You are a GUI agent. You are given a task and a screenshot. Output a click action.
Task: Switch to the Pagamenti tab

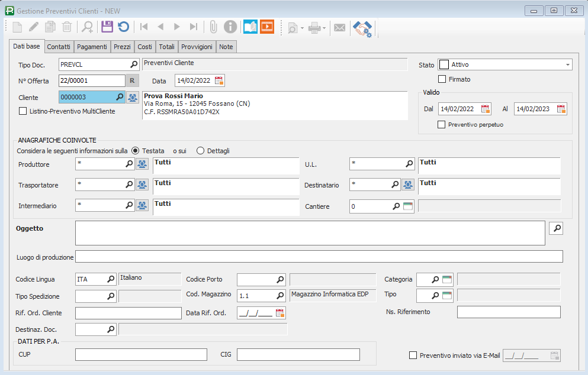tap(92, 47)
